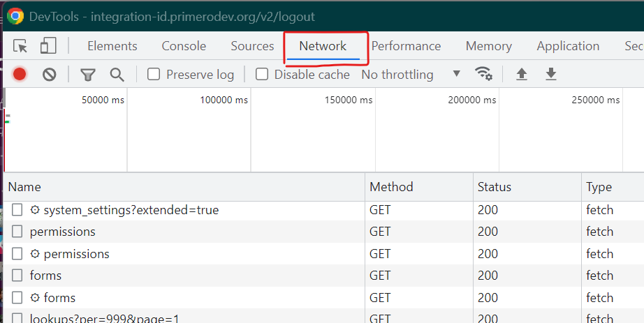This screenshot has height=323, width=644.
Task: Clear the network log
Action: tap(50, 74)
